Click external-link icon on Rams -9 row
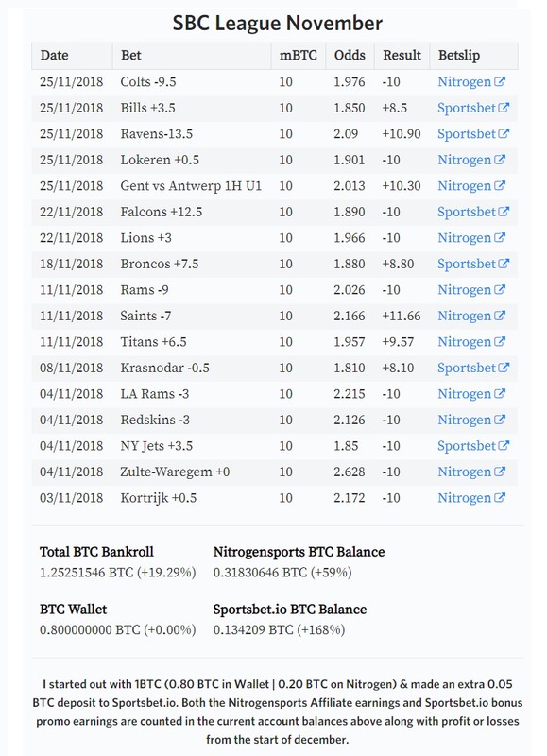Viewport: 547px width, 756px height. pyautogui.click(x=499, y=290)
